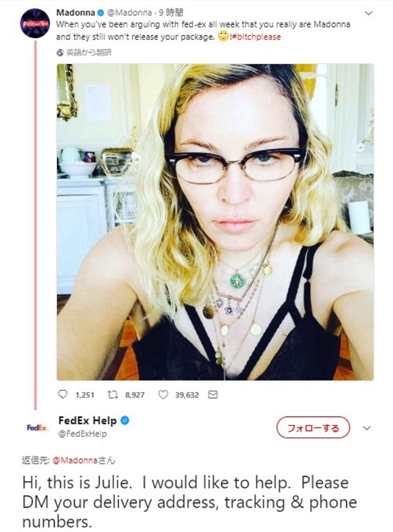Click the FedEx Help display name
393x532 pixels.
pyautogui.click(x=88, y=420)
